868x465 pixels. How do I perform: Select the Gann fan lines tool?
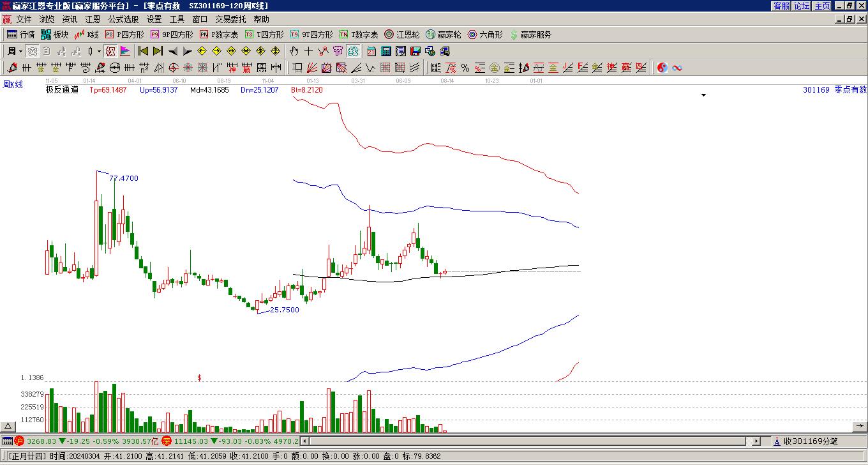click(x=312, y=68)
